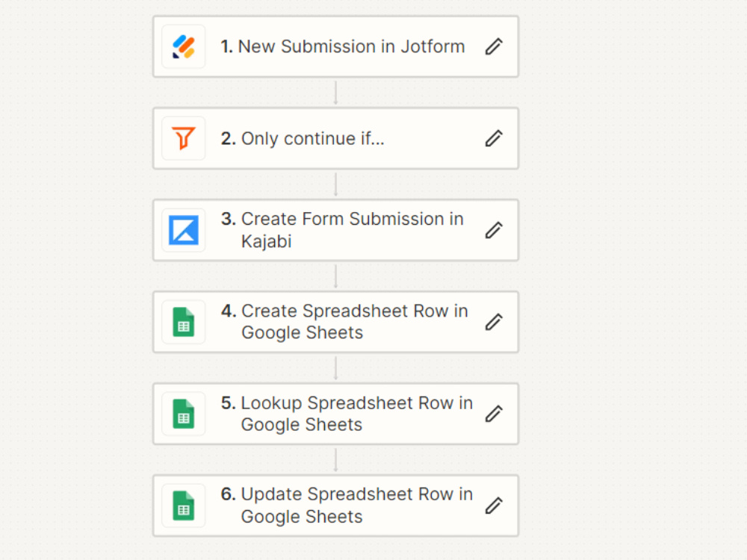The height and width of the screenshot is (560, 747).
Task: Select Create Form Submission in Kajabi text
Action: 352,230
